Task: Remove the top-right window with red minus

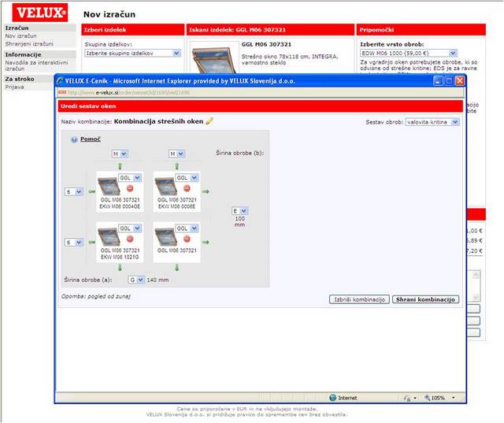Action: (186, 189)
